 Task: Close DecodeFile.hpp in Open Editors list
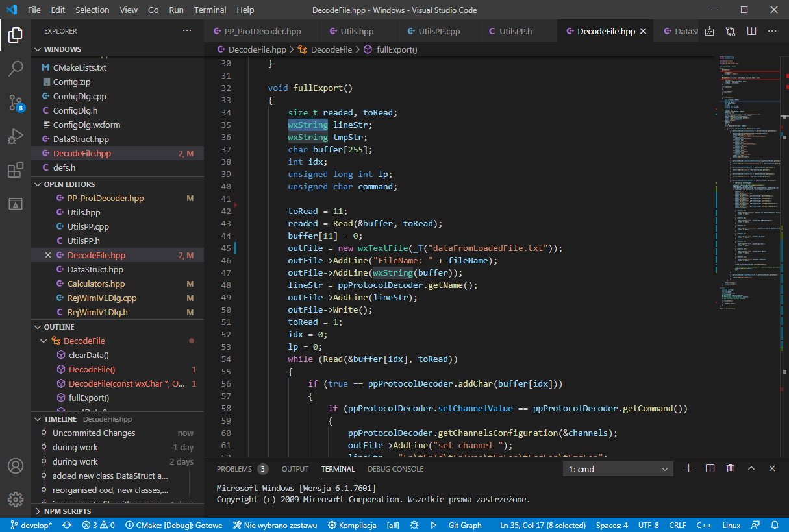click(x=48, y=256)
